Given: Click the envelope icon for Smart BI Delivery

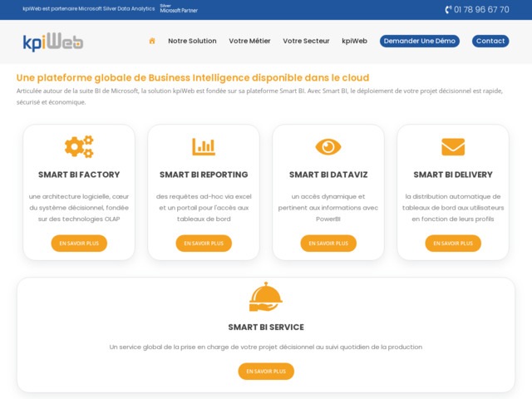Looking at the screenshot, I should coord(453,146).
